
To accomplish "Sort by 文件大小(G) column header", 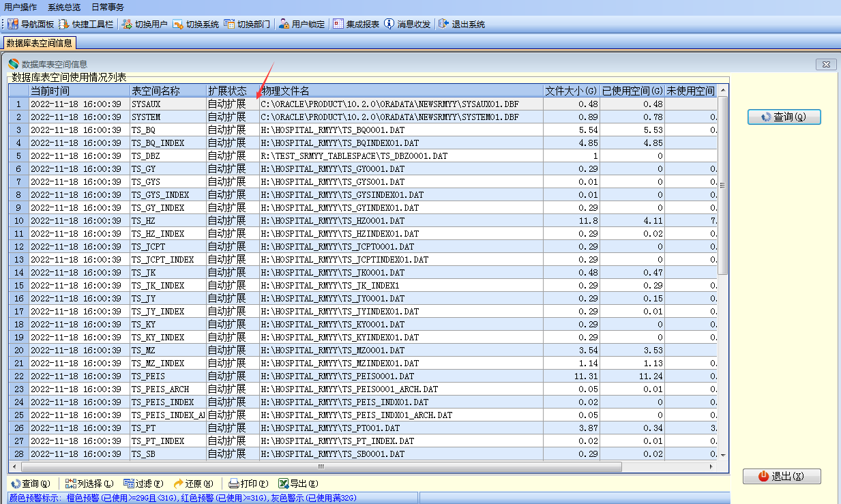I will (x=571, y=91).
